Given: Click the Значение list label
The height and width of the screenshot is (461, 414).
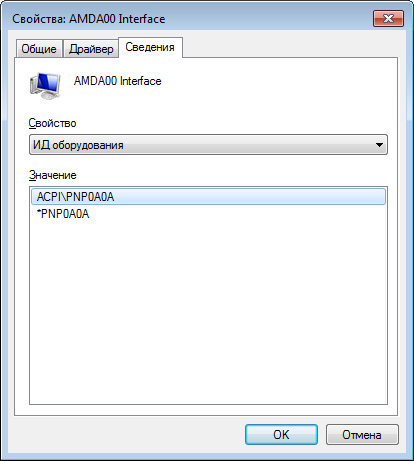Looking at the screenshot, I should click(x=53, y=175).
